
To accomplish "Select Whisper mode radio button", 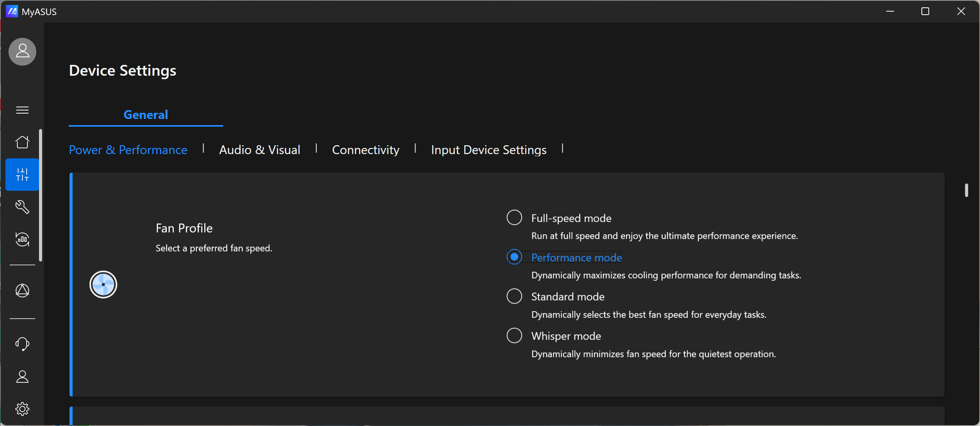I will tap(514, 336).
